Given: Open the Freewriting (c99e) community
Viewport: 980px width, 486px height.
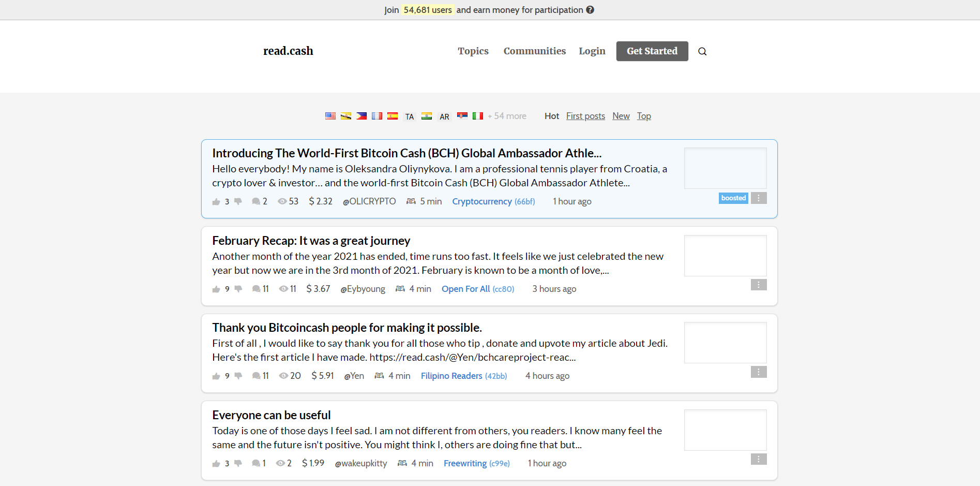Looking at the screenshot, I should pyautogui.click(x=477, y=463).
